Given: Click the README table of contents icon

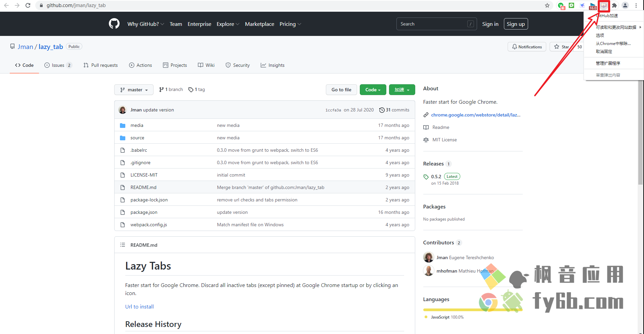Looking at the screenshot, I should coord(123,245).
